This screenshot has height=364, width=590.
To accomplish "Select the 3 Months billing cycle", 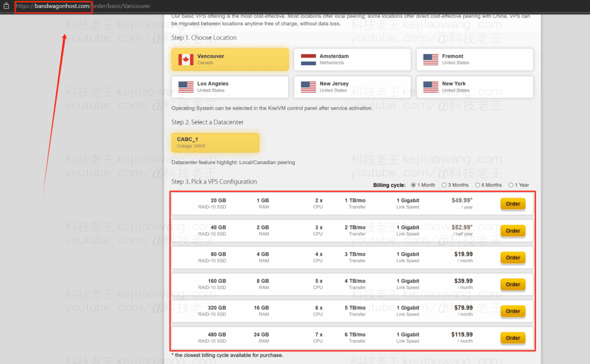I will [444, 185].
